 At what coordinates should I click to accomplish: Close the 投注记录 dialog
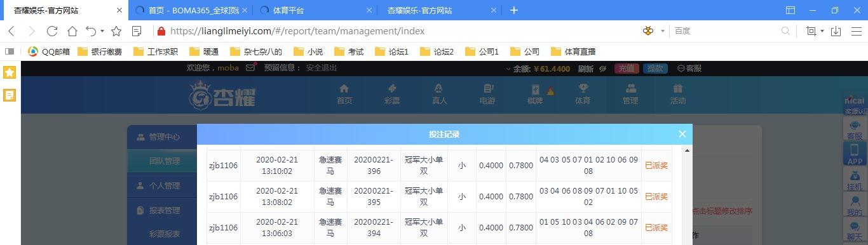(x=682, y=134)
